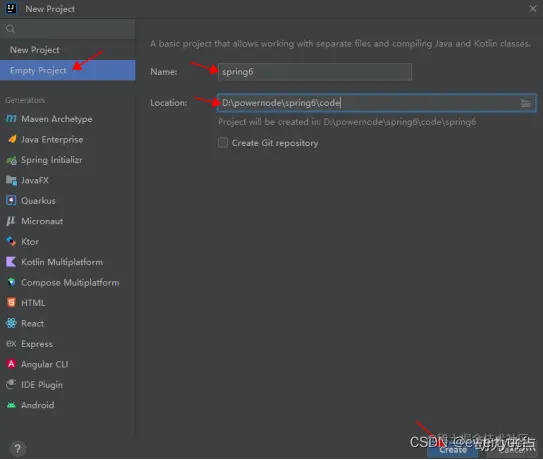Select the HTML5 shield icon
Viewport: 543px width, 460px height.
pos(11,303)
